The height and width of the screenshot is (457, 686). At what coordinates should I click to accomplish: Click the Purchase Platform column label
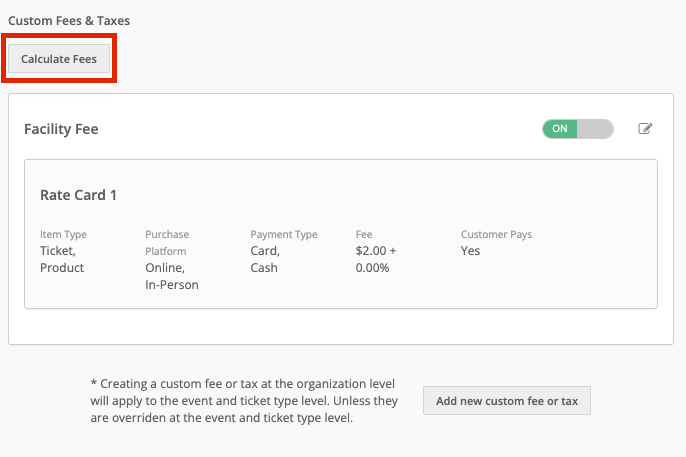point(167,243)
